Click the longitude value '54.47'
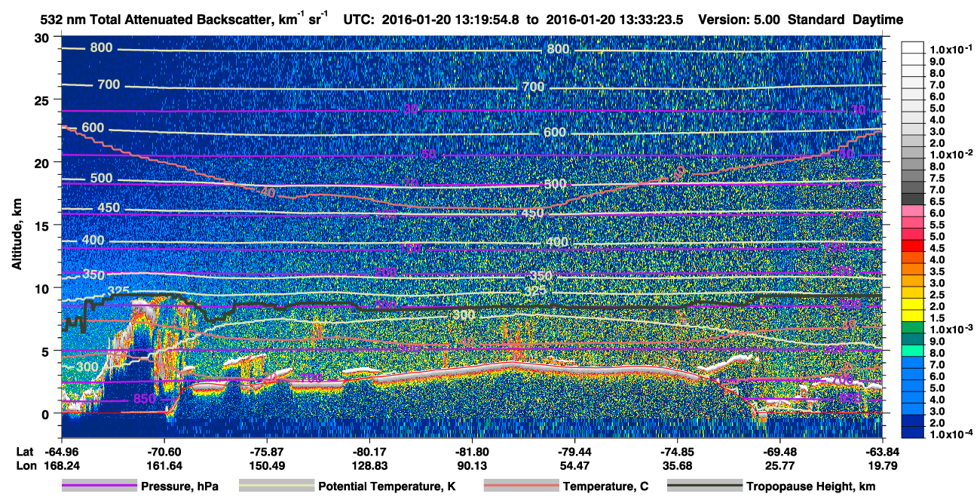Image resolution: width=980 pixels, height=503 pixels. [574, 465]
